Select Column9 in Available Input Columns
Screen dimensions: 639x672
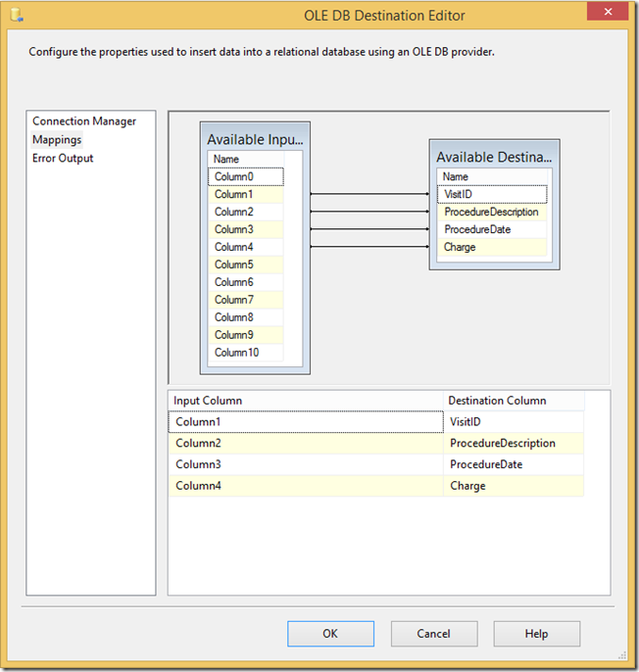[x=246, y=335]
